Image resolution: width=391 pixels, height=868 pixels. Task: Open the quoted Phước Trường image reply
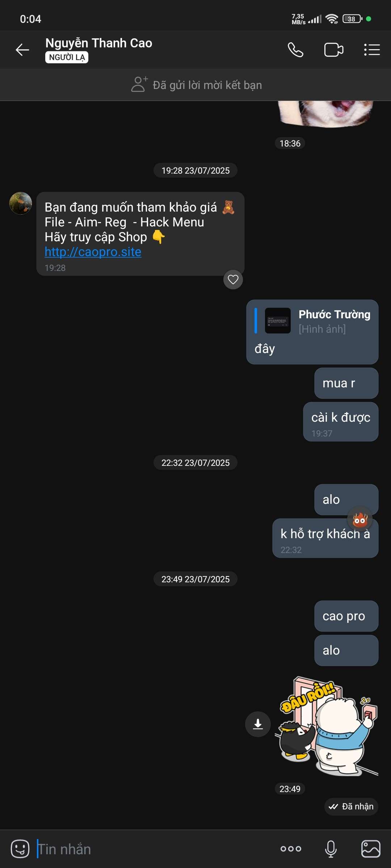313,321
